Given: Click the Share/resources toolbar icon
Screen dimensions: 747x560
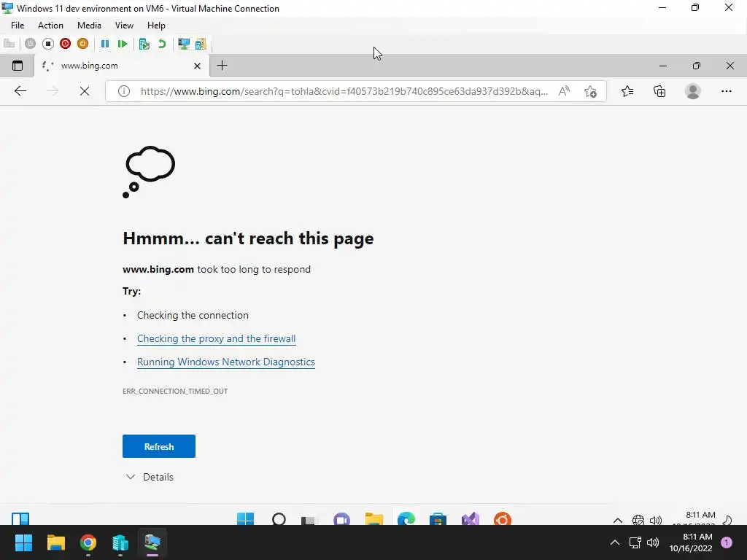Looking at the screenshot, I should tap(201, 44).
